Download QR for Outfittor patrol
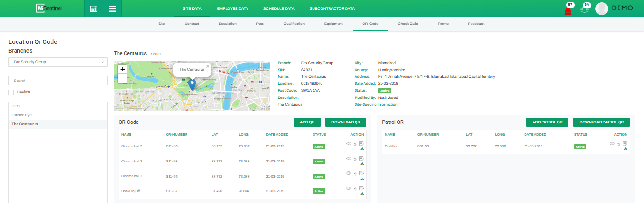Image resolution: width=644 pixels, height=203 pixels. tap(625, 149)
